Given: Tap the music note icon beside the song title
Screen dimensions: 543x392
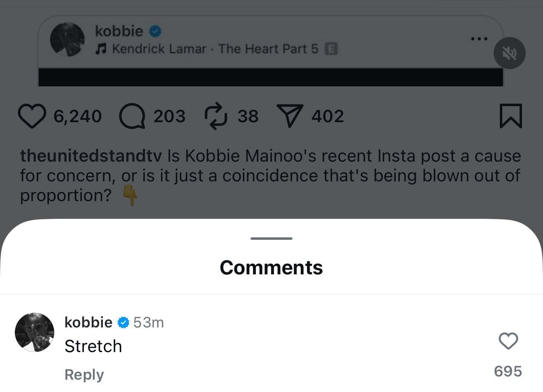Looking at the screenshot, I should (100, 49).
